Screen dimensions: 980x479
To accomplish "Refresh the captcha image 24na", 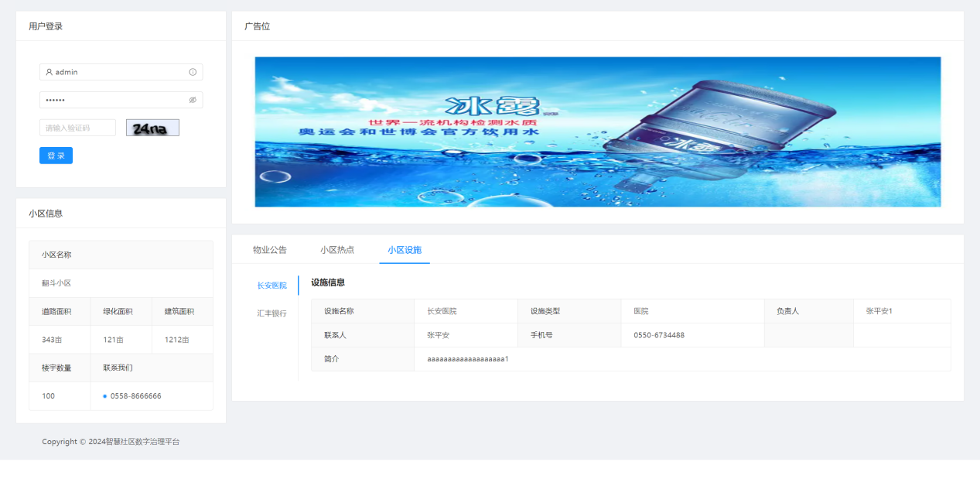I will [152, 128].
